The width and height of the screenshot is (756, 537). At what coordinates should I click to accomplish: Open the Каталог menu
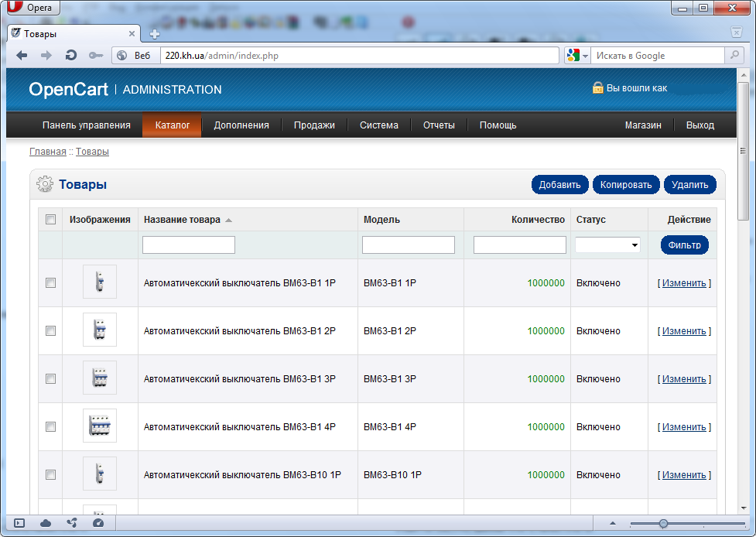tap(172, 125)
